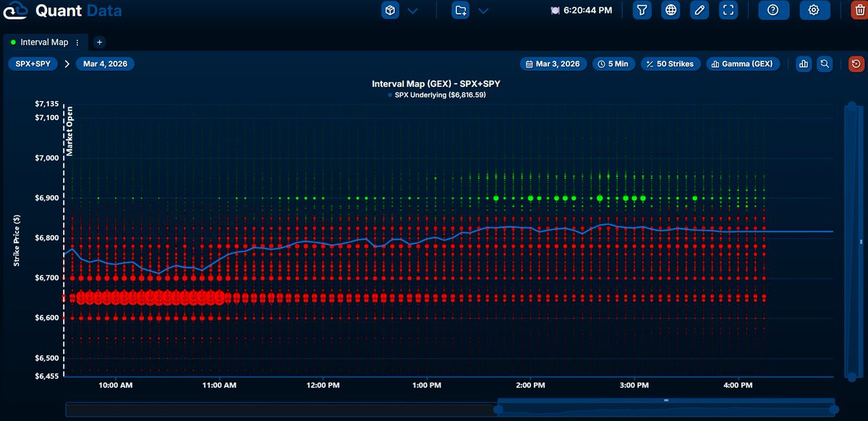Click the magnifier zoom icon

tap(825, 64)
